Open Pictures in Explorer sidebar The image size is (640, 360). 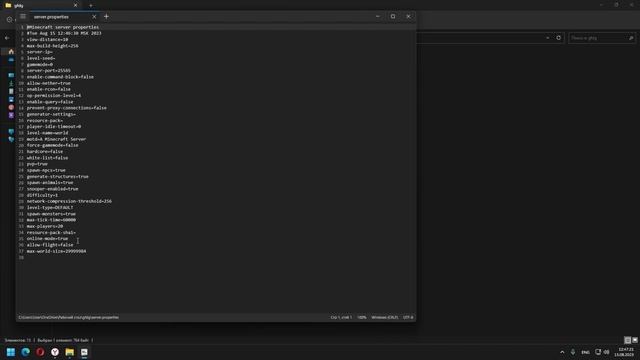point(11,99)
